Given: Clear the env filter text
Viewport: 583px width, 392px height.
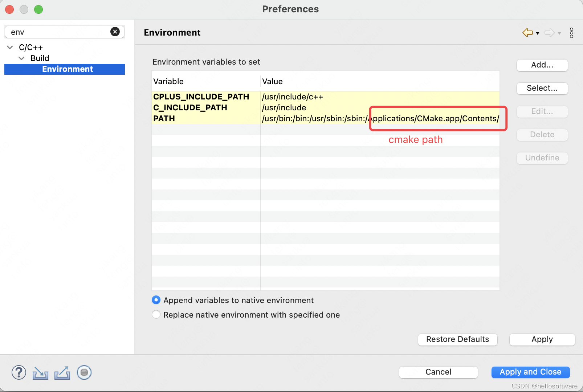Looking at the screenshot, I should tap(115, 32).
